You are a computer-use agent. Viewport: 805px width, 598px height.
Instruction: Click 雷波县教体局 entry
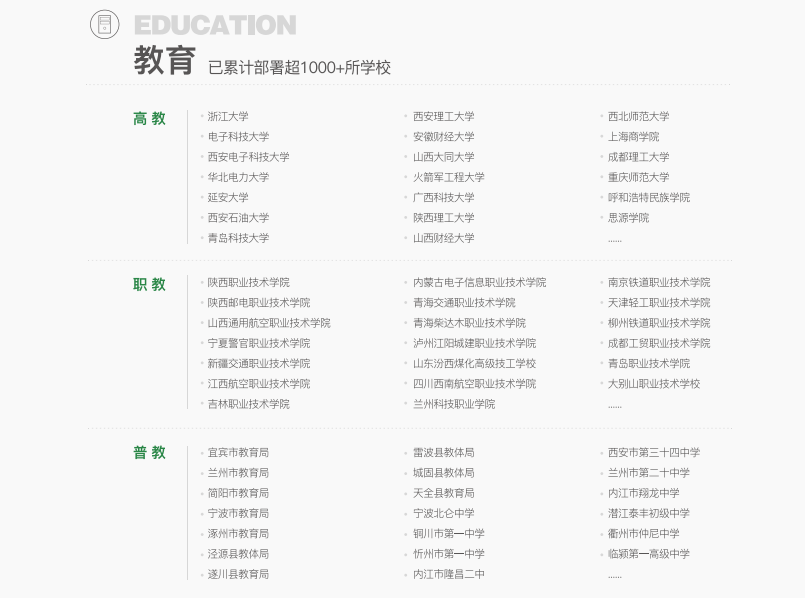point(444,453)
